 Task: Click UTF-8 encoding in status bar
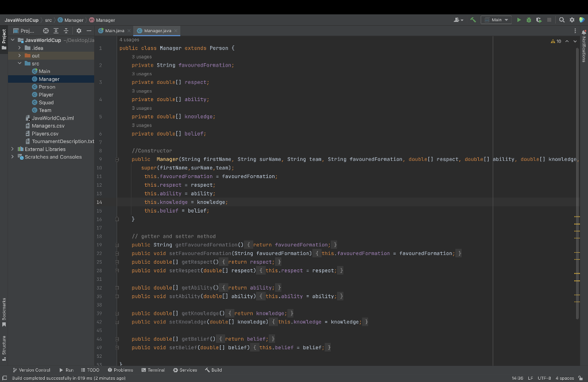(x=544, y=378)
